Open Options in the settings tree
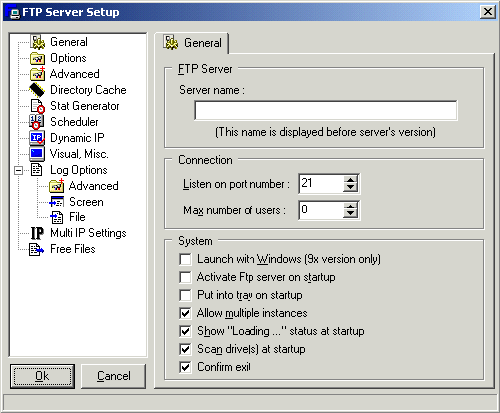 click(x=68, y=58)
